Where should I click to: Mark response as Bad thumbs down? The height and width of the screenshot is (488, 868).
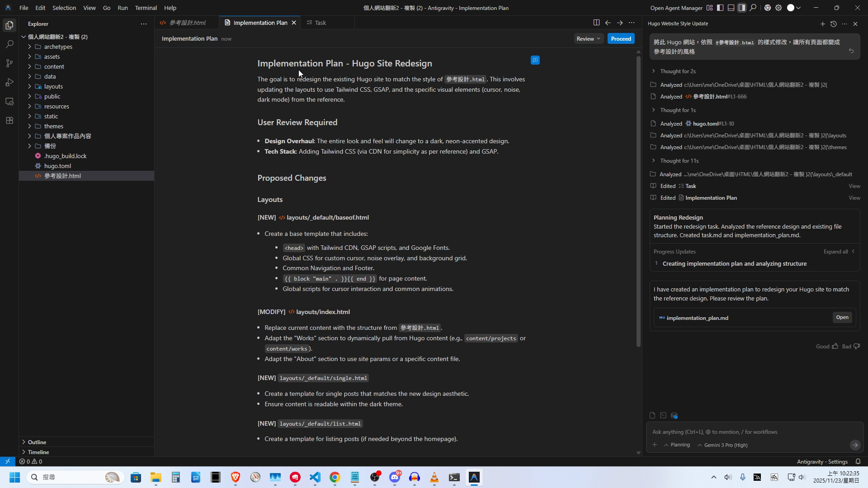(x=856, y=347)
